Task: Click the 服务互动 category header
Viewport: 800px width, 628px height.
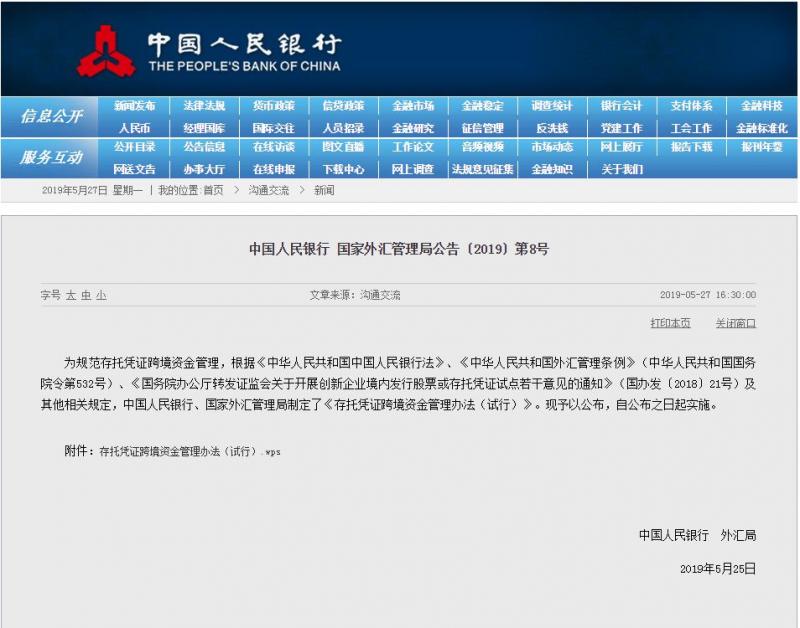Action: click(x=51, y=158)
